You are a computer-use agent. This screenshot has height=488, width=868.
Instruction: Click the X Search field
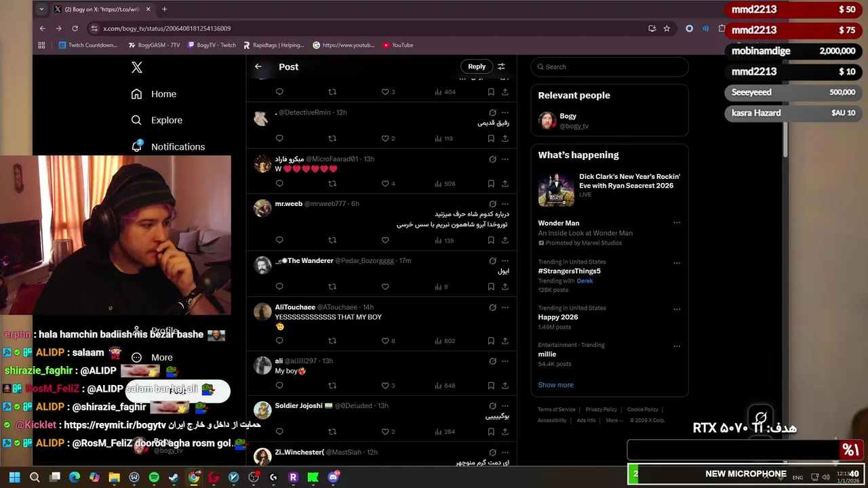[610, 66]
